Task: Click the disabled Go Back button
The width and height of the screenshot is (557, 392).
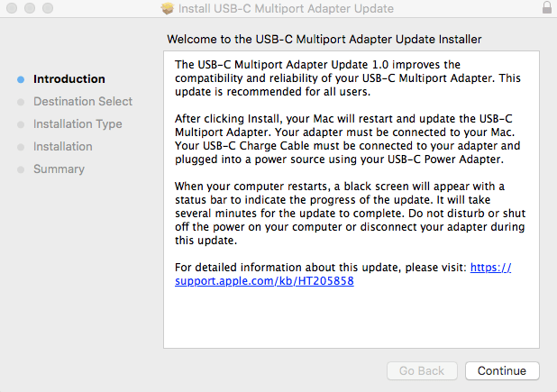Action: tap(422, 370)
